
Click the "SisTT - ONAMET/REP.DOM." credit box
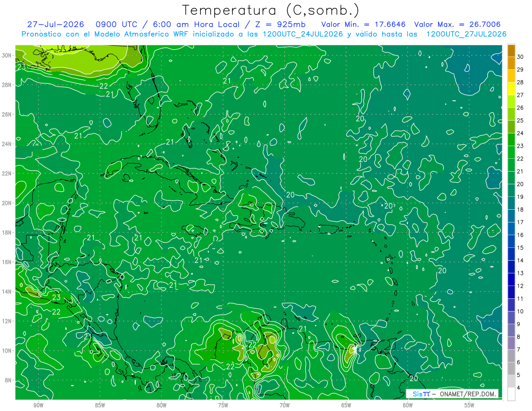pos(453,394)
